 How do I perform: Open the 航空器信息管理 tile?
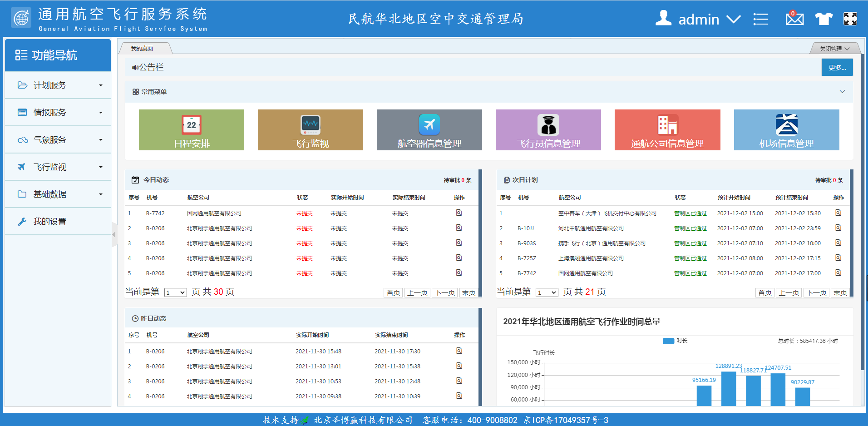[x=429, y=130]
